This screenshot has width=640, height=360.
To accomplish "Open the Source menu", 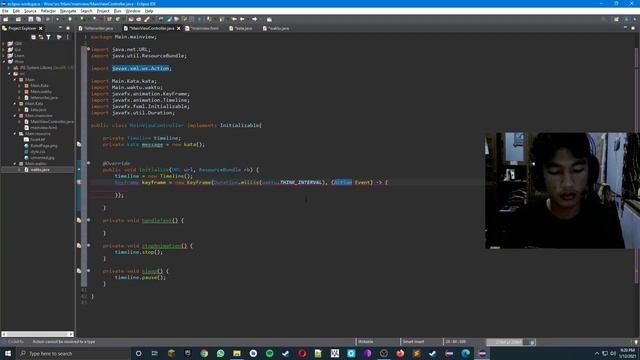I will 30,11.
